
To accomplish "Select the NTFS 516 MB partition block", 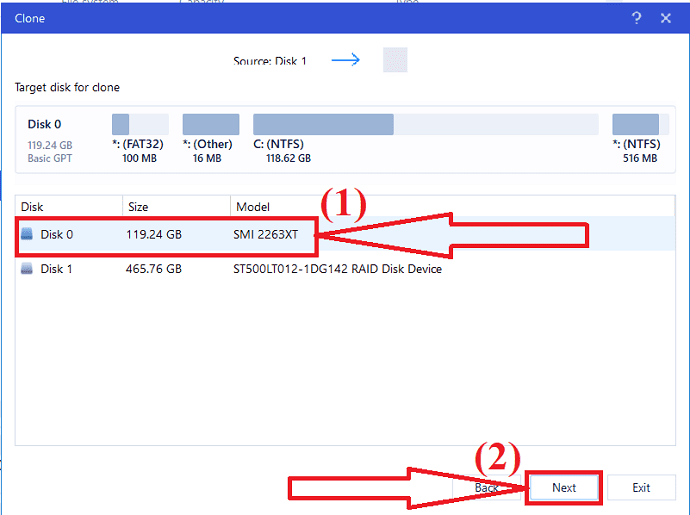I will [635, 125].
